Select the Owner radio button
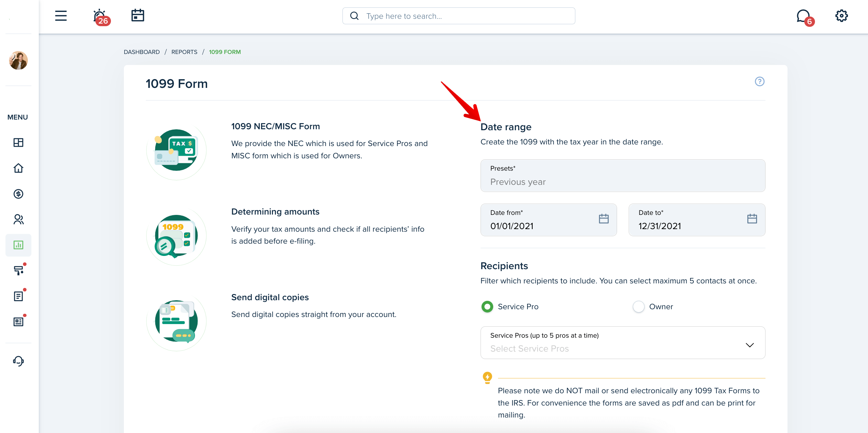The width and height of the screenshot is (868, 433). (x=638, y=306)
